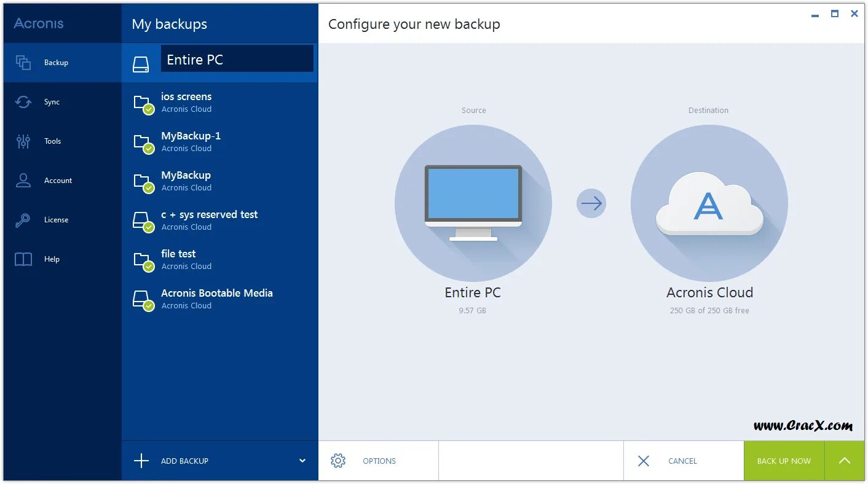Click the My backups heading
The image size is (868, 484).
(169, 24)
